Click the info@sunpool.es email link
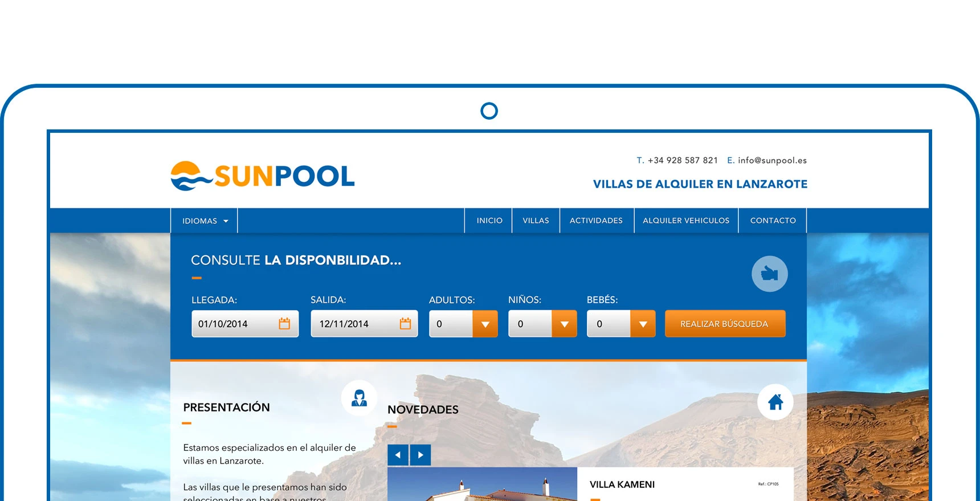 point(772,160)
